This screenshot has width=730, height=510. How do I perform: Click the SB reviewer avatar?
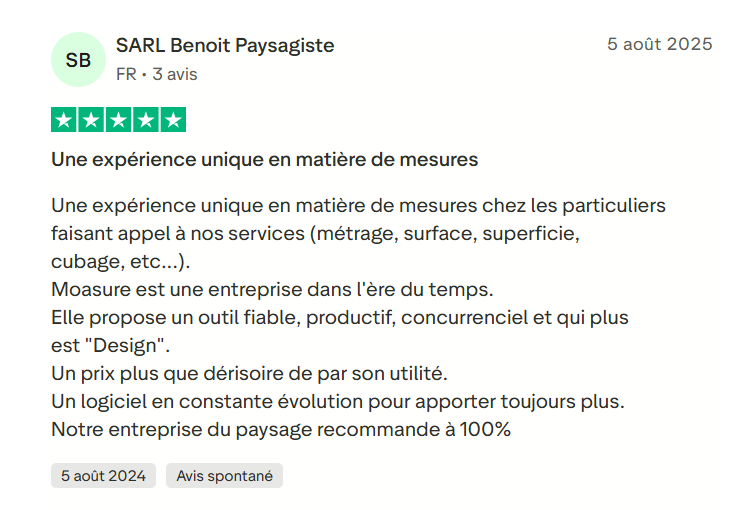pyautogui.click(x=78, y=60)
